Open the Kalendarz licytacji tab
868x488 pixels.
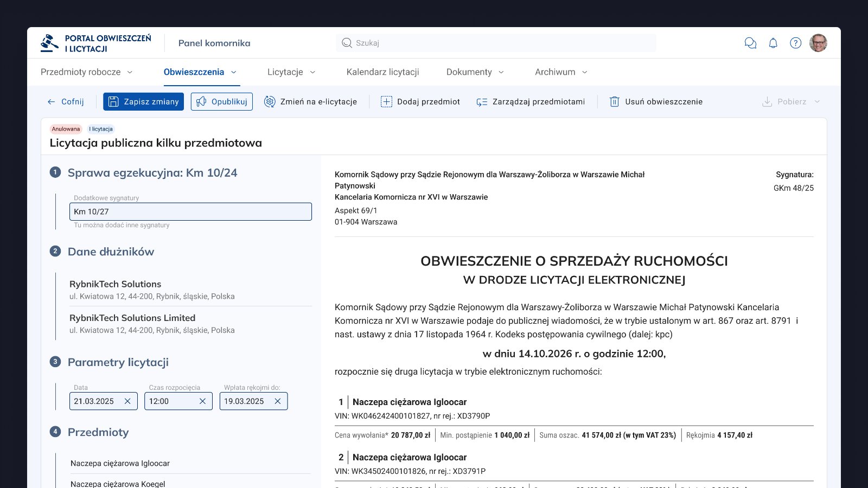[382, 72]
